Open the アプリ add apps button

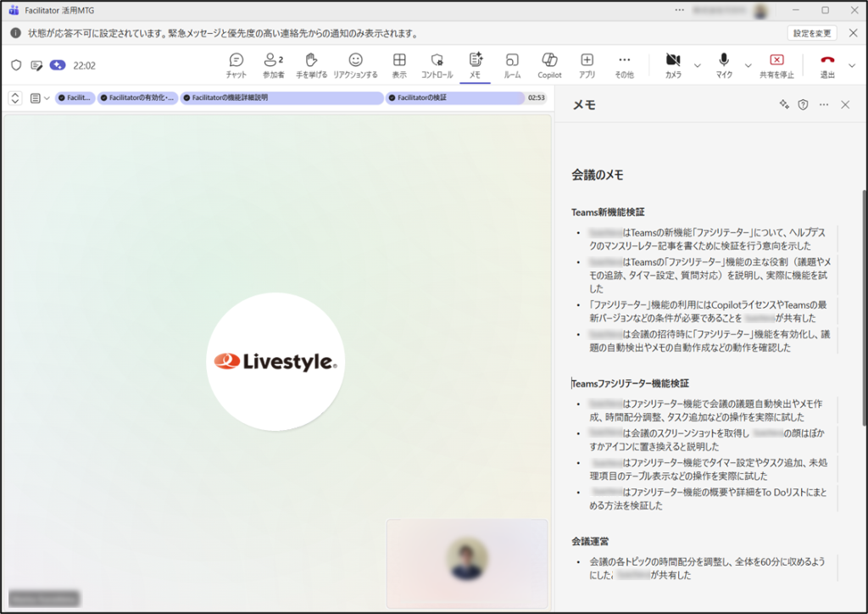click(587, 64)
